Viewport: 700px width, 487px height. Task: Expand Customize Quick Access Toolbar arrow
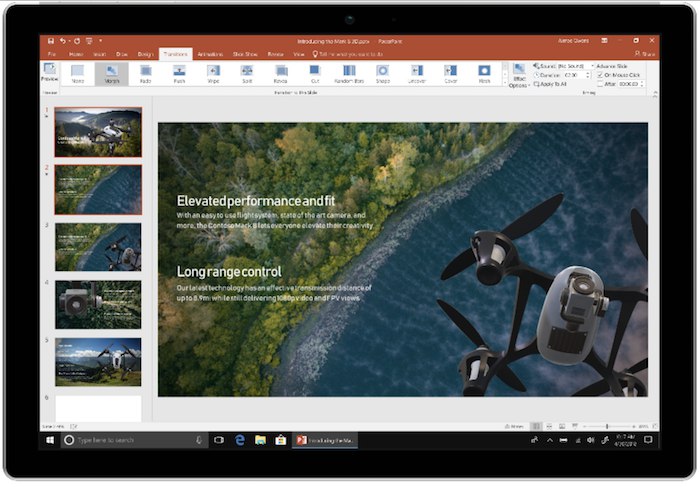pyautogui.click(x=100, y=41)
